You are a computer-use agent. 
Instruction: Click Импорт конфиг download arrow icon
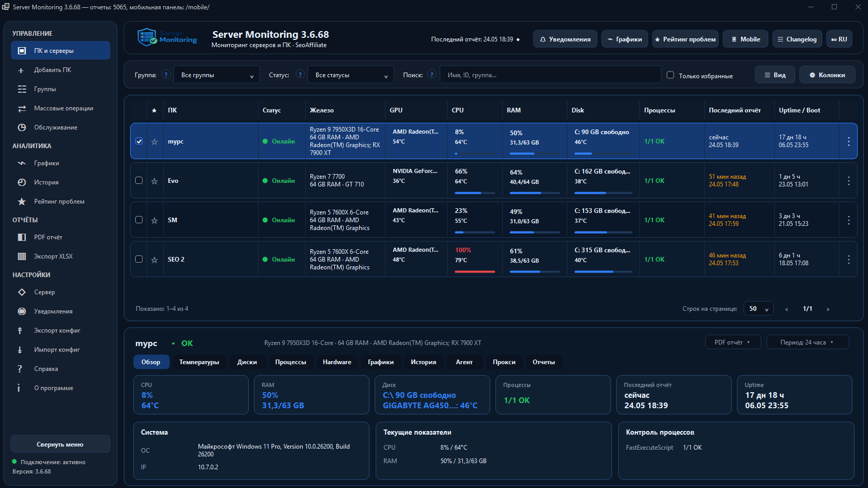20,350
